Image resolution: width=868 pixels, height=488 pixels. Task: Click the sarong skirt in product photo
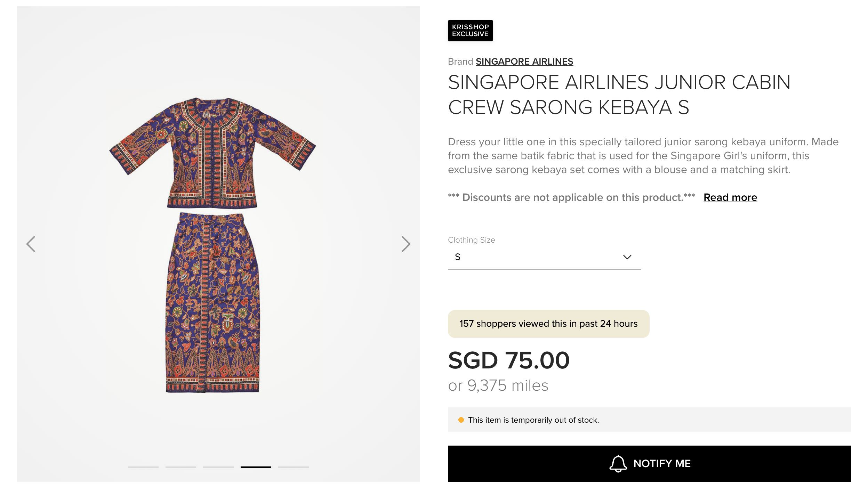(213, 302)
